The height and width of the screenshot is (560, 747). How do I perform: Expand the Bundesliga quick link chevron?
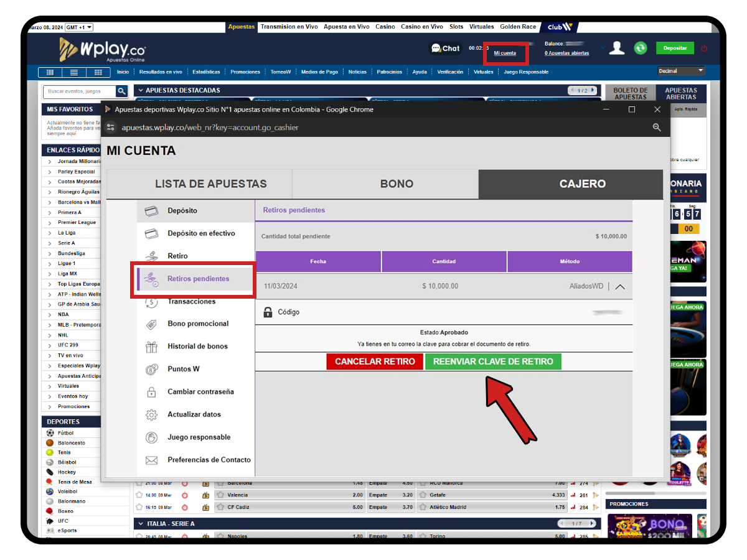tap(50, 253)
